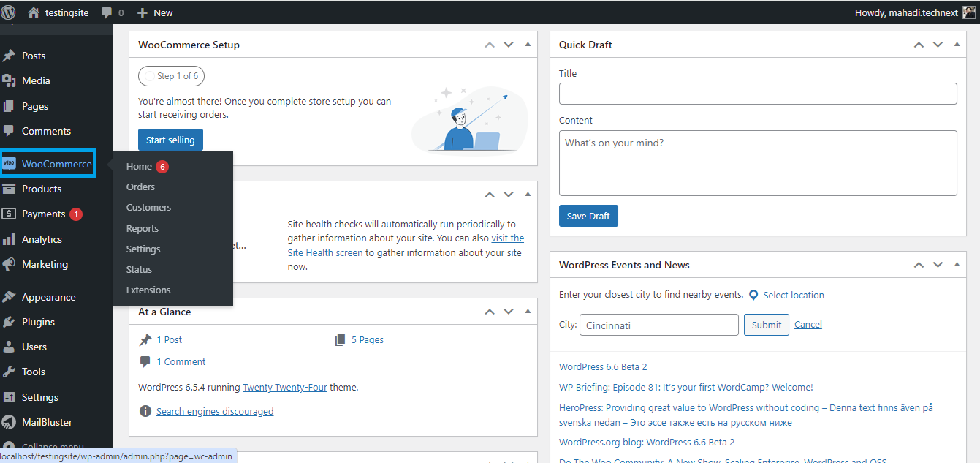Open the HeroPress news article link
Viewport: 980px width, 463px height.
click(746, 415)
